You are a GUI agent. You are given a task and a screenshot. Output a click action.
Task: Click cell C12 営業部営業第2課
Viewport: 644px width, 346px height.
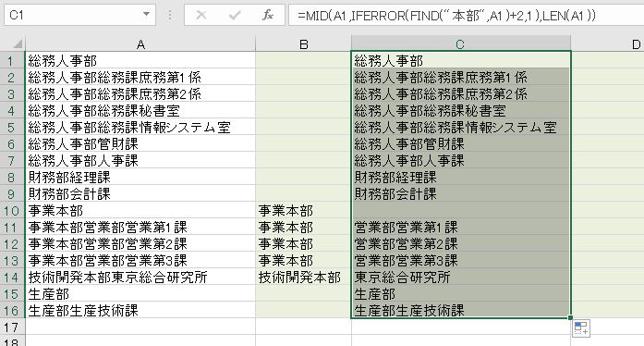(x=461, y=244)
